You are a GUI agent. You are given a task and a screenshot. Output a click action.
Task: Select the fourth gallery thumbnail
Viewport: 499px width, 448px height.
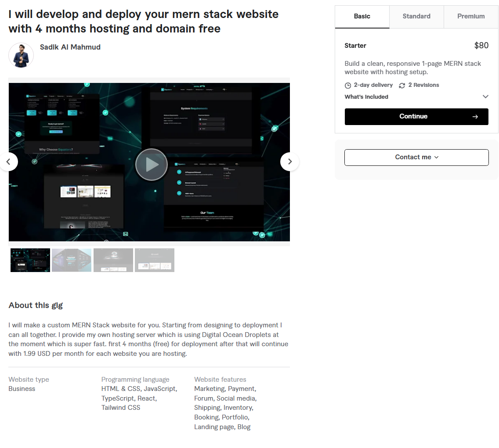[155, 260]
